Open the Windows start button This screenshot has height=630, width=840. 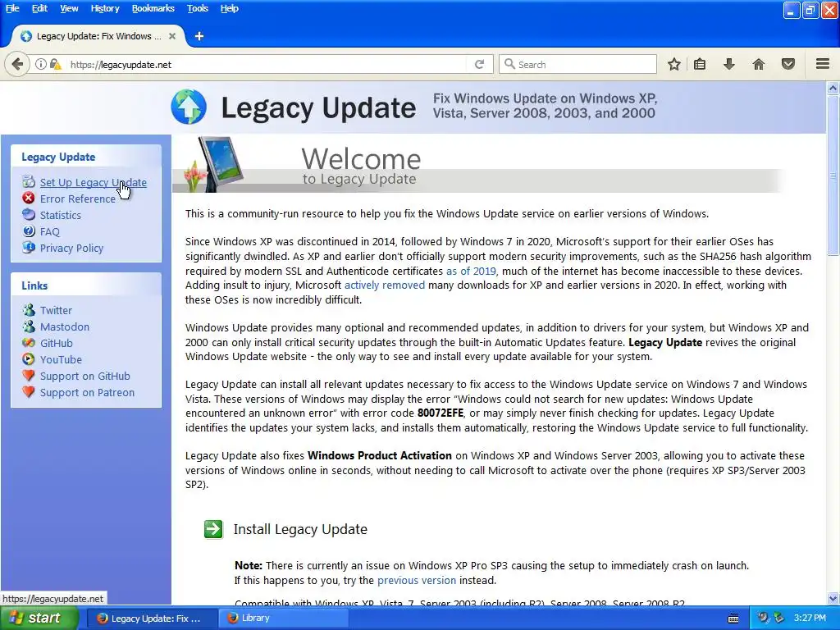[39, 618]
